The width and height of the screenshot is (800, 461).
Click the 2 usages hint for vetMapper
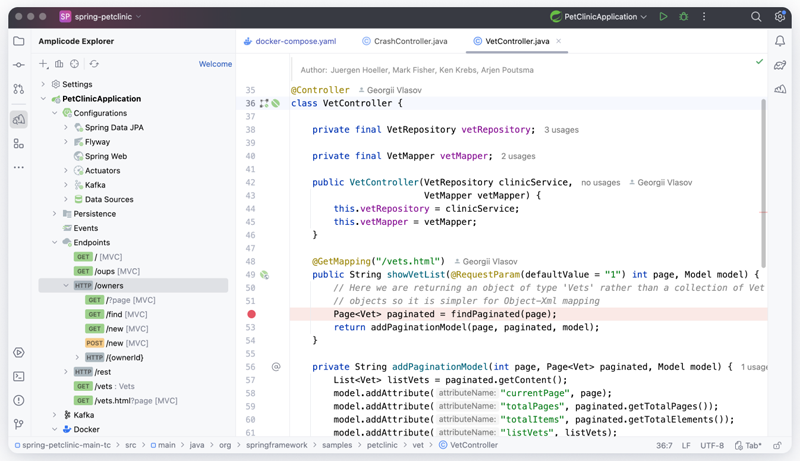tap(518, 156)
